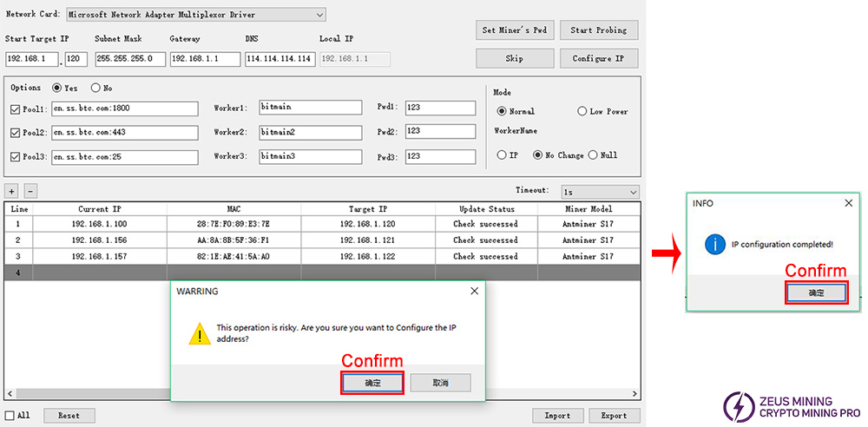
Task: Close the WARRING dialog with X
Action: point(474,292)
